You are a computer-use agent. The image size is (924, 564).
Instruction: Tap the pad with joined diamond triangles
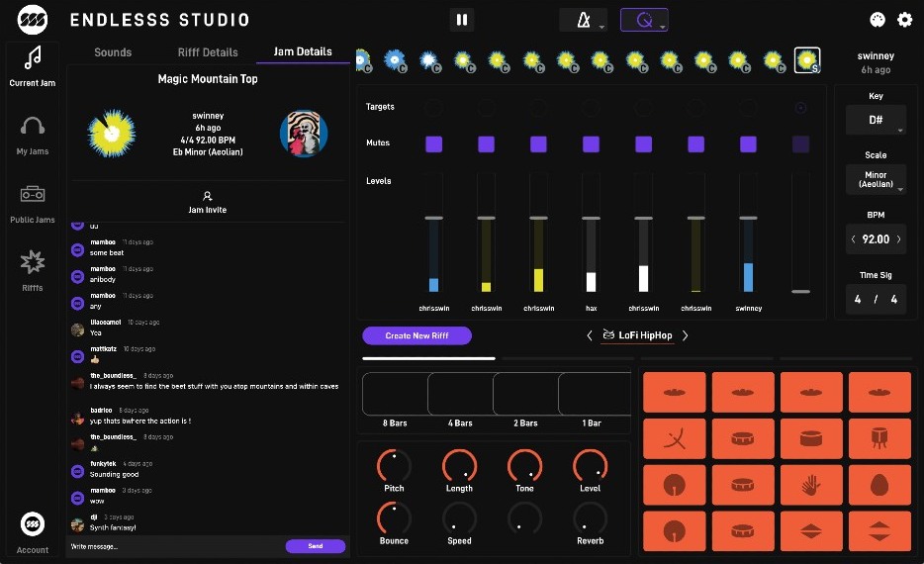[x=811, y=531]
